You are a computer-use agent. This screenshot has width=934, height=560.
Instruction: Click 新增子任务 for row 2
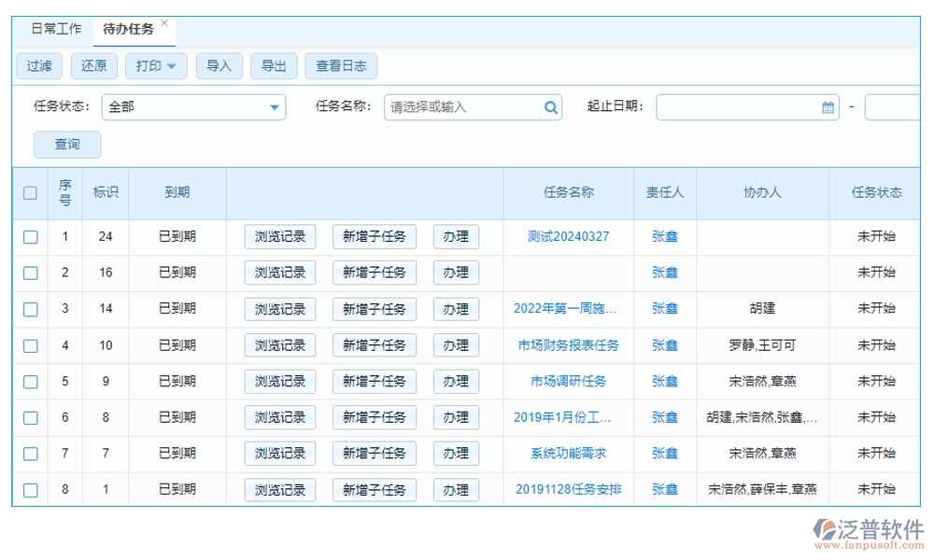coord(375,273)
